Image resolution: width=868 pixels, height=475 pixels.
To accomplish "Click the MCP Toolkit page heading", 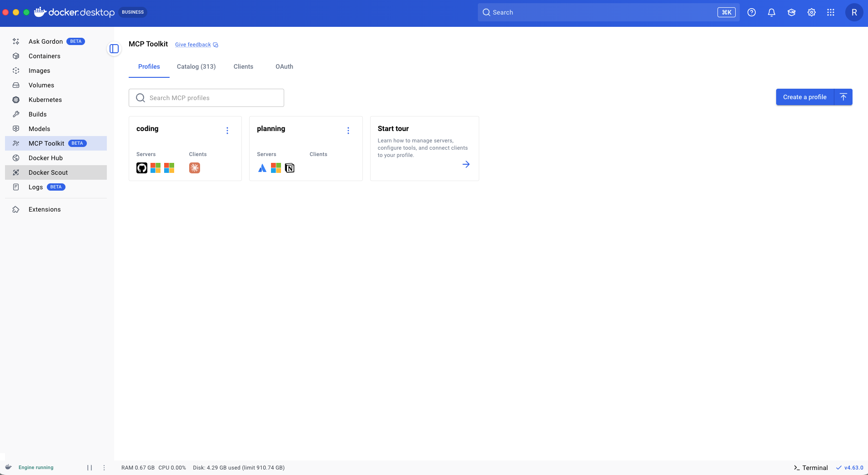I will coord(148,44).
